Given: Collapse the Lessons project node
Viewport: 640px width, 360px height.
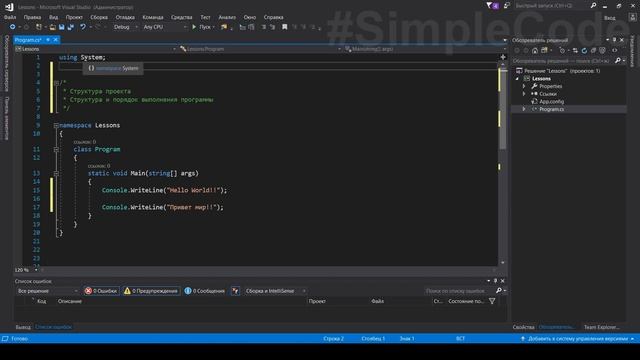Looking at the screenshot, I should (x=518, y=79).
